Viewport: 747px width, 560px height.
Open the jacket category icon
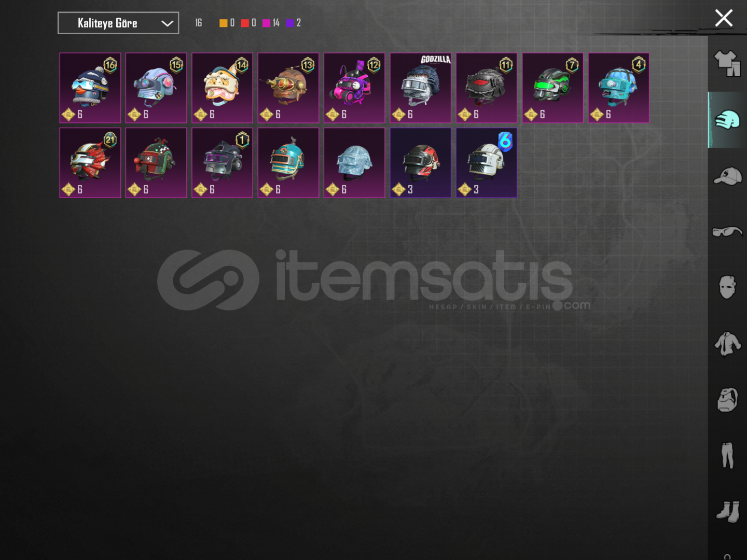click(727, 343)
